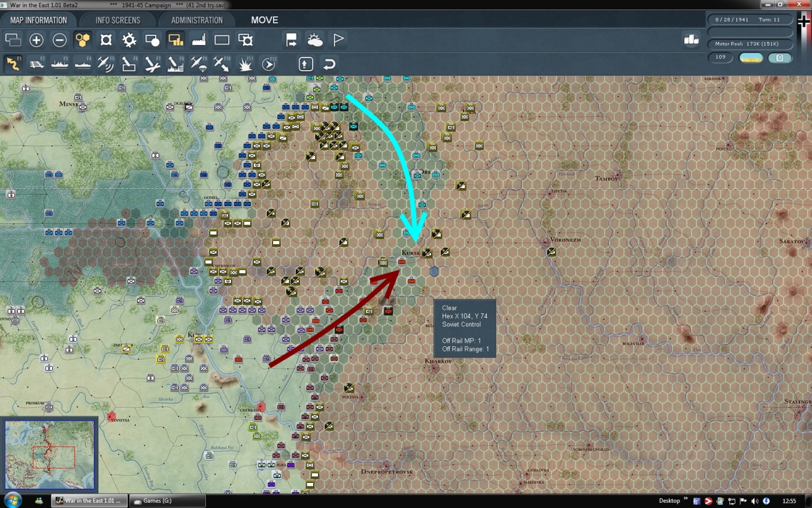Open the bar chart statistics icon
This screenshot has width=812, height=508.
tap(691, 40)
